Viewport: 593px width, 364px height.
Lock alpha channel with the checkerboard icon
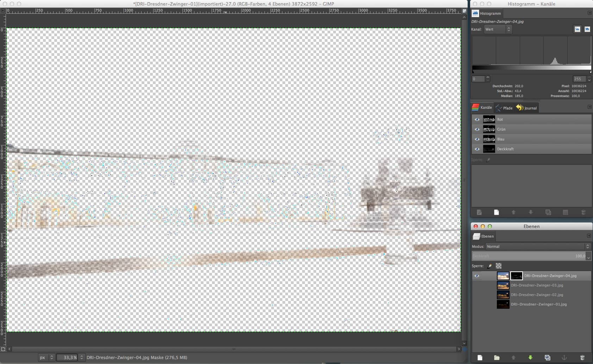pos(499,266)
